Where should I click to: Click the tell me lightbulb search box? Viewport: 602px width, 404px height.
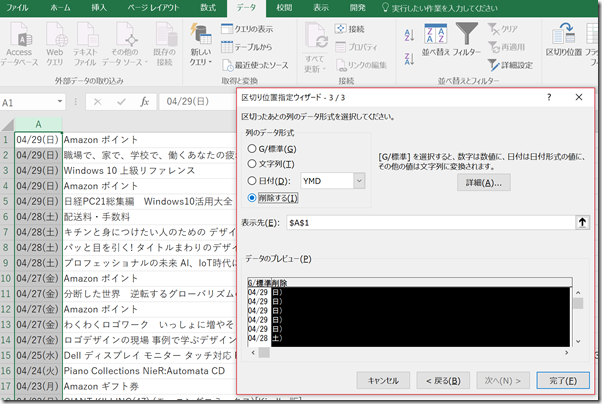(440, 8)
